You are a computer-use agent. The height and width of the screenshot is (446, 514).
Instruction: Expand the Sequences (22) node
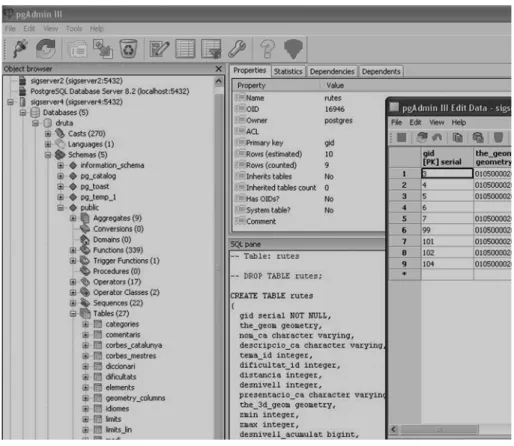[x=73, y=303]
